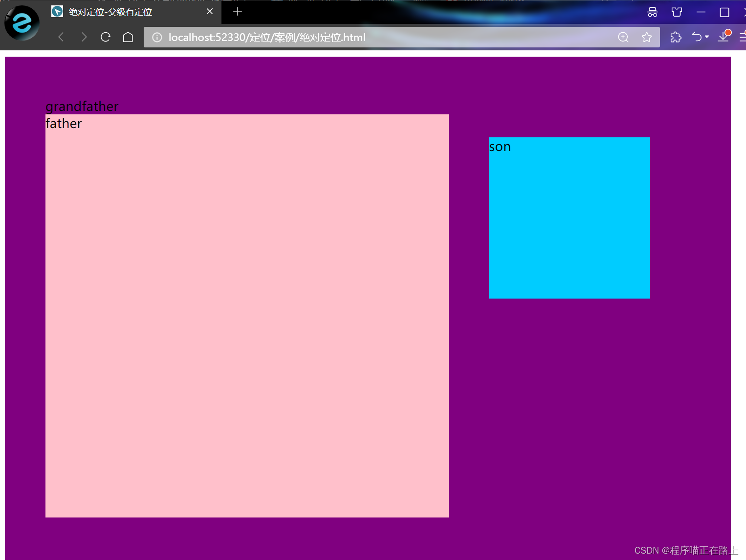Maximize the browser window
The height and width of the screenshot is (560, 746).
pos(724,12)
